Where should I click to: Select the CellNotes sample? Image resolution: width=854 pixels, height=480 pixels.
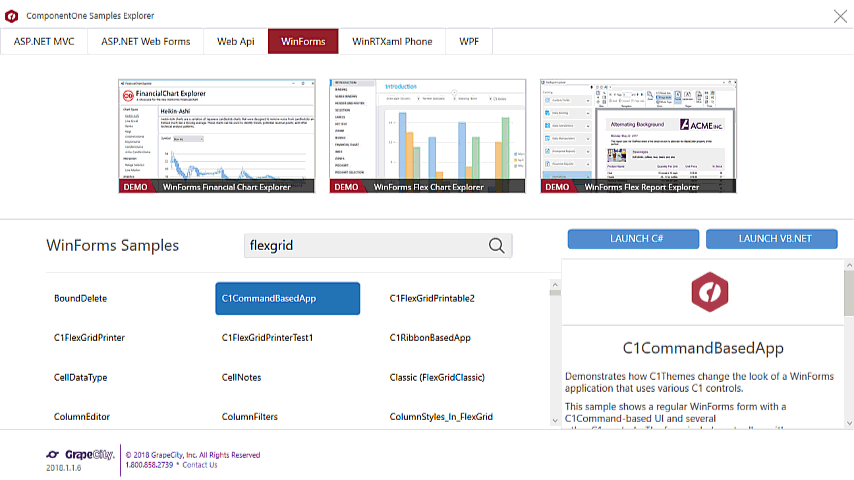click(x=241, y=378)
